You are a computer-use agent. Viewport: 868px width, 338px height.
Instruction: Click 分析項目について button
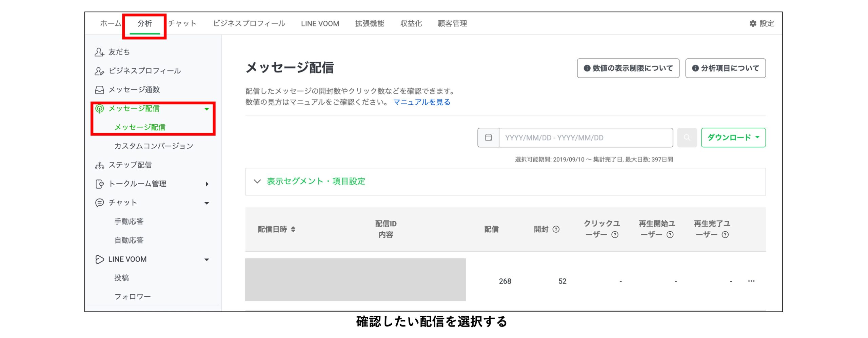[x=725, y=68]
